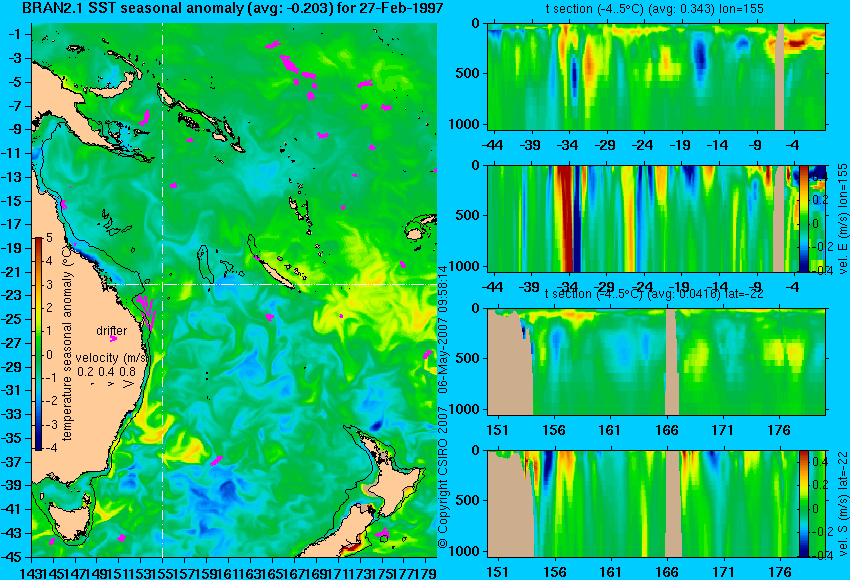Click the '0.2 0.4 0.8' velocity scale values
The height and width of the screenshot is (580, 850).
pyautogui.click(x=106, y=372)
